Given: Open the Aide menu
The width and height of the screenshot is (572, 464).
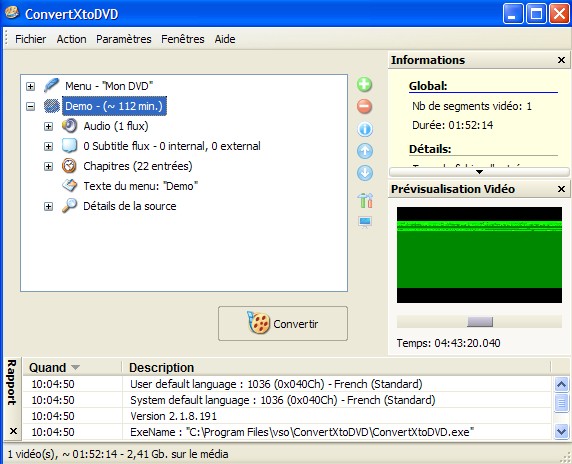Looking at the screenshot, I should click(225, 39).
